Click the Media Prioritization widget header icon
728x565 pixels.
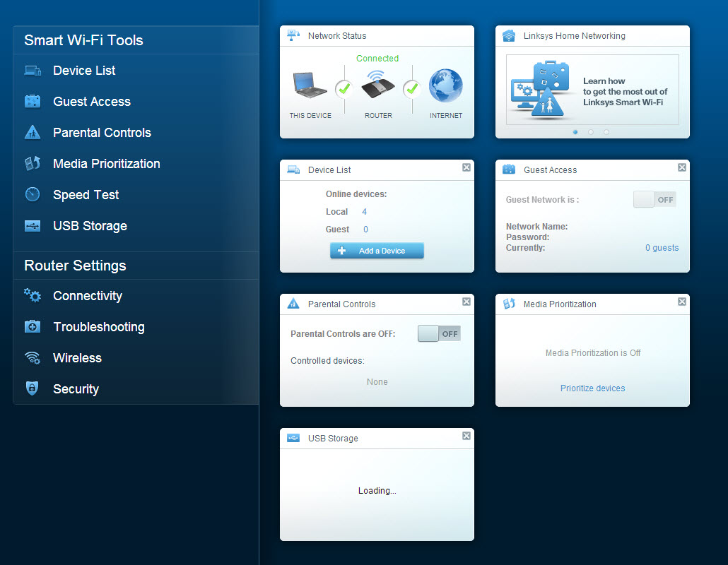[509, 304]
